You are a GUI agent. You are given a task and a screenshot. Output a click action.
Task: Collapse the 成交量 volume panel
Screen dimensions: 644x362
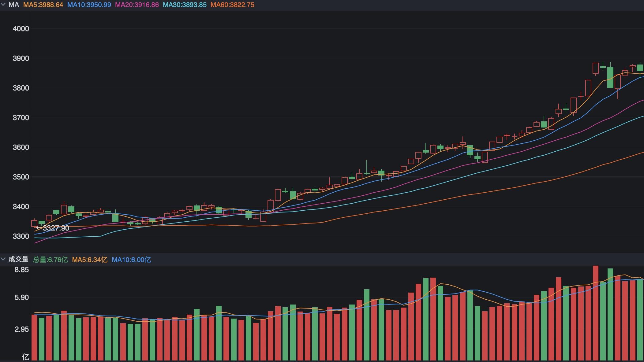point(4,259)
